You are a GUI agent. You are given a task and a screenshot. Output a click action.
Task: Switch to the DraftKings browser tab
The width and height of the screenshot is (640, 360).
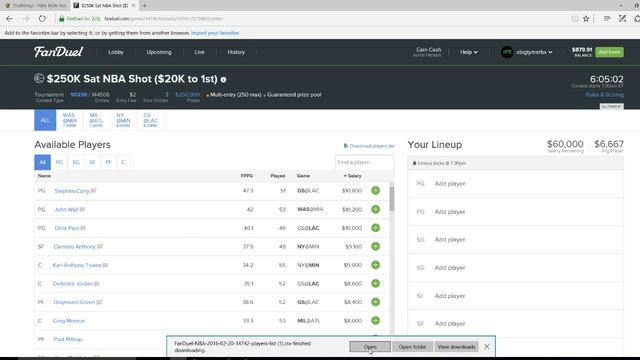pyautogui.click(x=35, y=6)
